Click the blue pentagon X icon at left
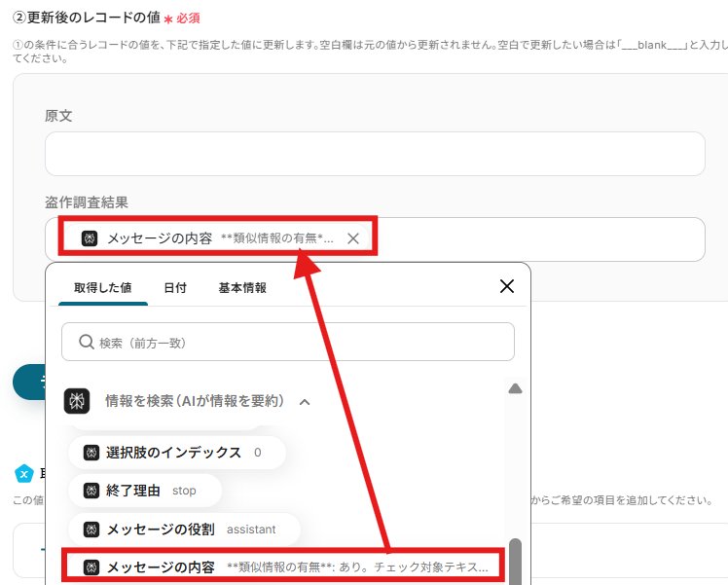This screenshot has height=585, width=728. click(24, 474)
